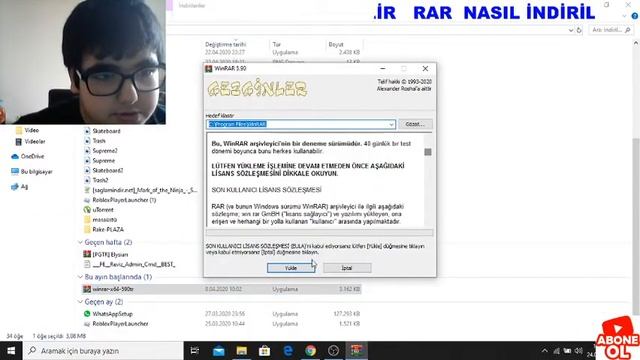Click the İptal cancel button
The height and width of the screenshot is (360, 640).
[x=347, y=268]
